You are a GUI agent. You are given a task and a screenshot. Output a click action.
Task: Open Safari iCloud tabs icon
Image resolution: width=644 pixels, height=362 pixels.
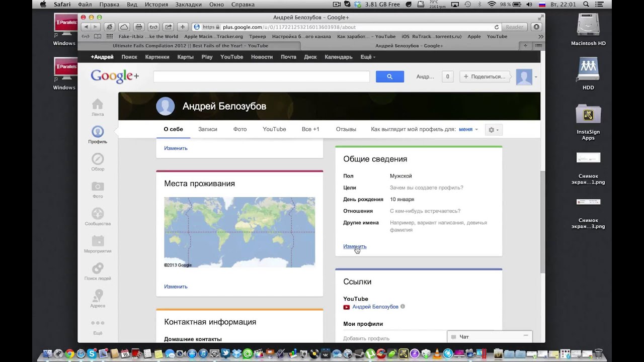coord(123,27)
